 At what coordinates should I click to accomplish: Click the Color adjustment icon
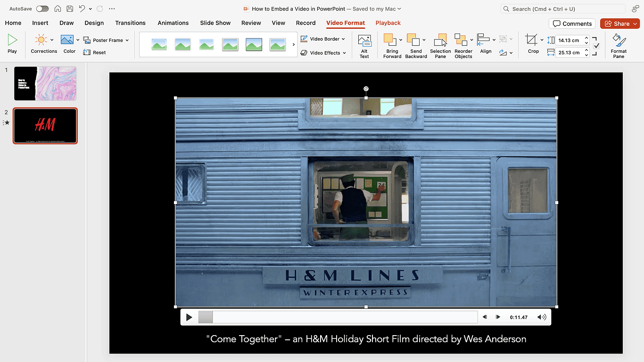(67, 40)
